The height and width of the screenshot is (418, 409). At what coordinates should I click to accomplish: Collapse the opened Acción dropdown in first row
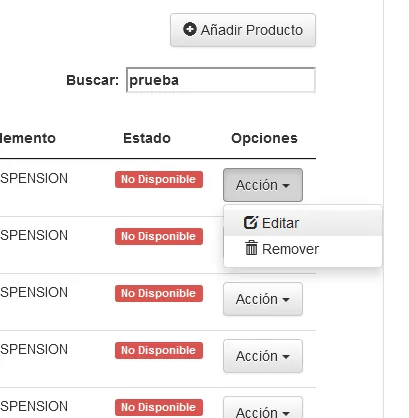coord(263,185)
